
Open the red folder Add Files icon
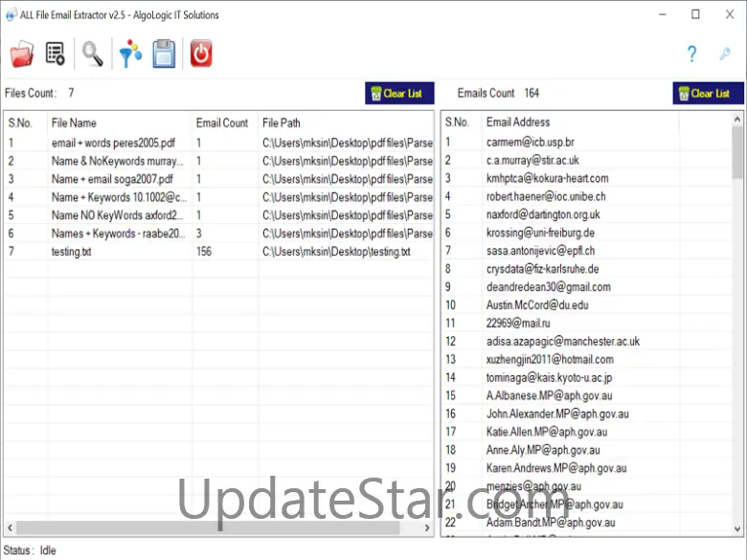pos(22,54)
